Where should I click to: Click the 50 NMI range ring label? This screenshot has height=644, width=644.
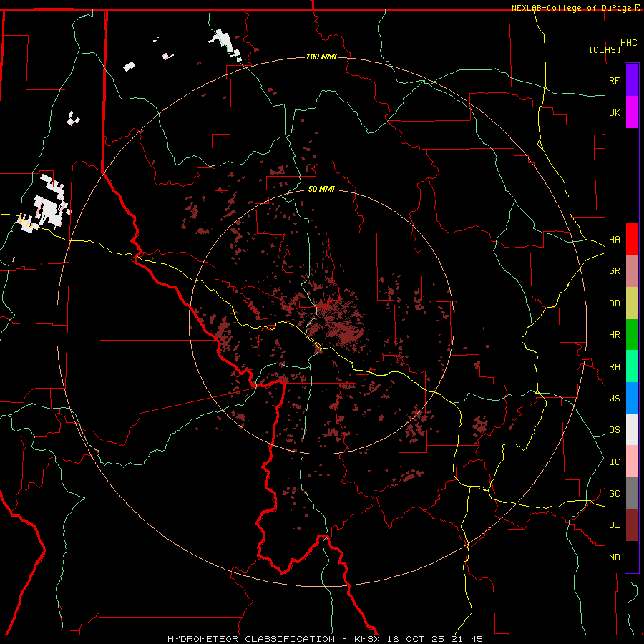pyautogui.click(x=321, y=189)
